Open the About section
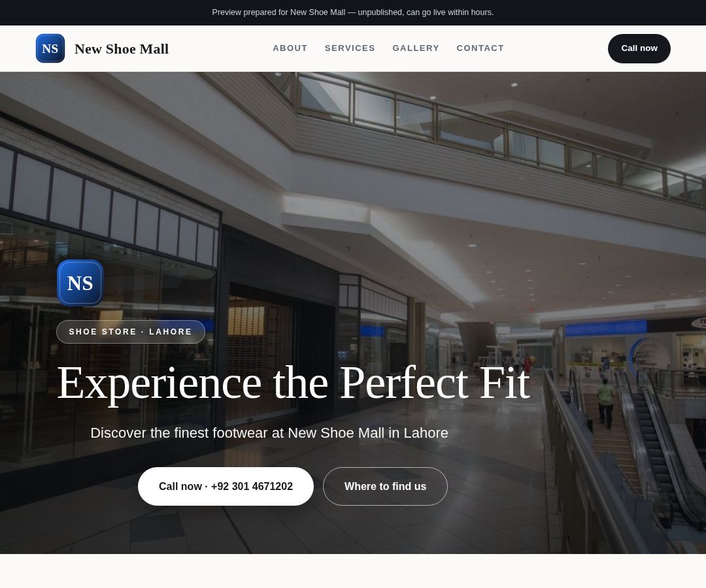The width and height of the screenshot is (706, 588). point(290,48)
